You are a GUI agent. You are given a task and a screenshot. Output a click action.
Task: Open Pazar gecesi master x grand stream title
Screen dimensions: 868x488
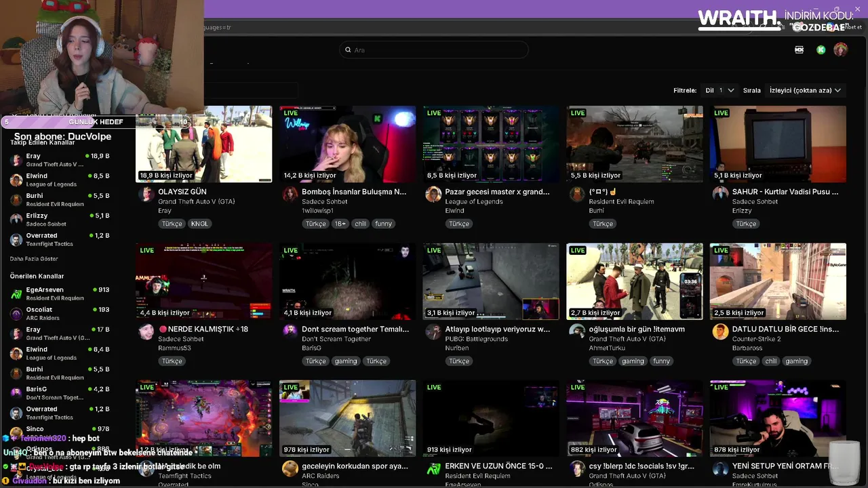tap(497, 192)
